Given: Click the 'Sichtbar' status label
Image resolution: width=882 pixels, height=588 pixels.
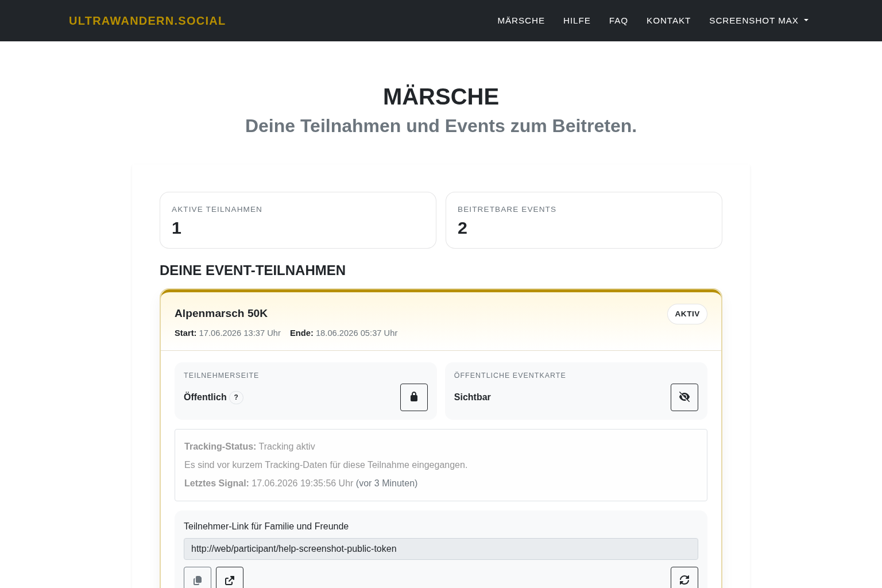Looking at the screenshot, I should tap(473, 397).
